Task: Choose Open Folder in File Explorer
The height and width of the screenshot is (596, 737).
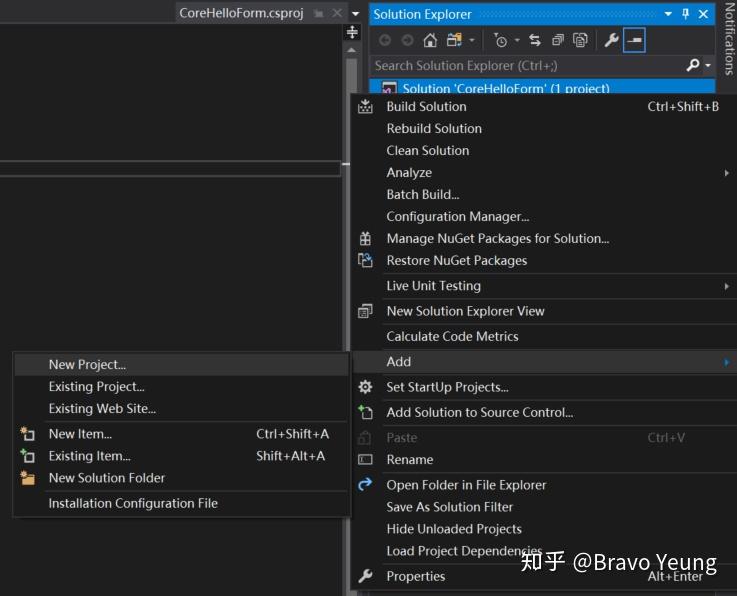Action: pyautogui.click(x=544, y=485)
